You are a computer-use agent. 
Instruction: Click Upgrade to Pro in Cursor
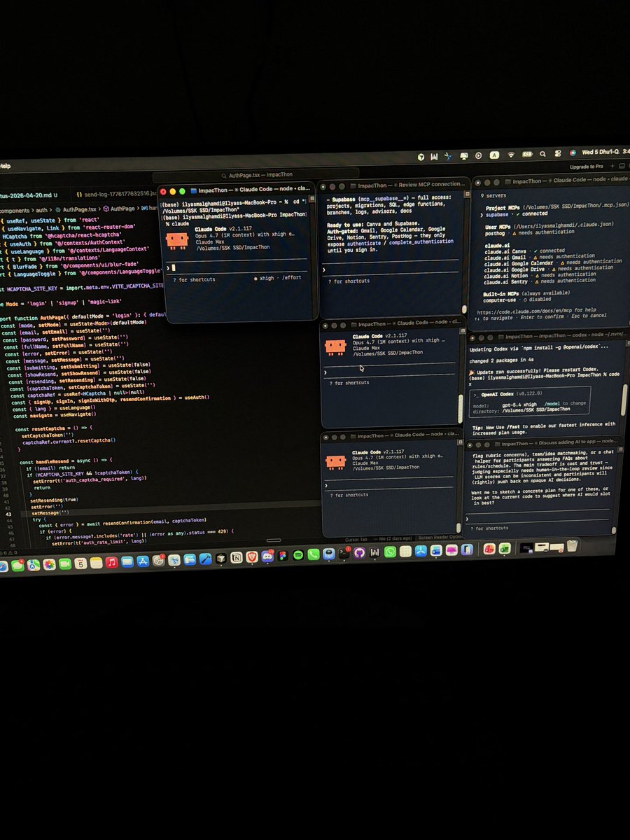click(x=587, y=167)
